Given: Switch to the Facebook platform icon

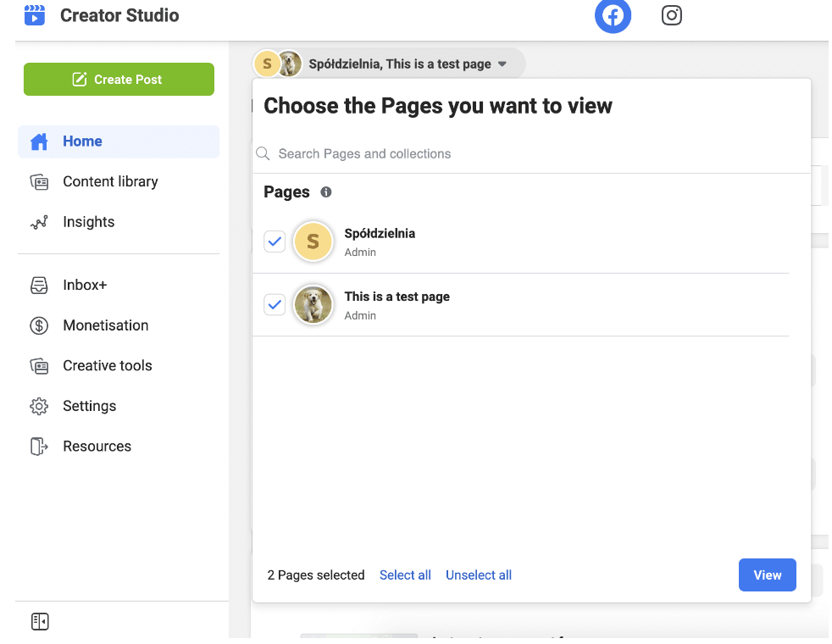Looking at the screenshot, I should tap(613, 15).
